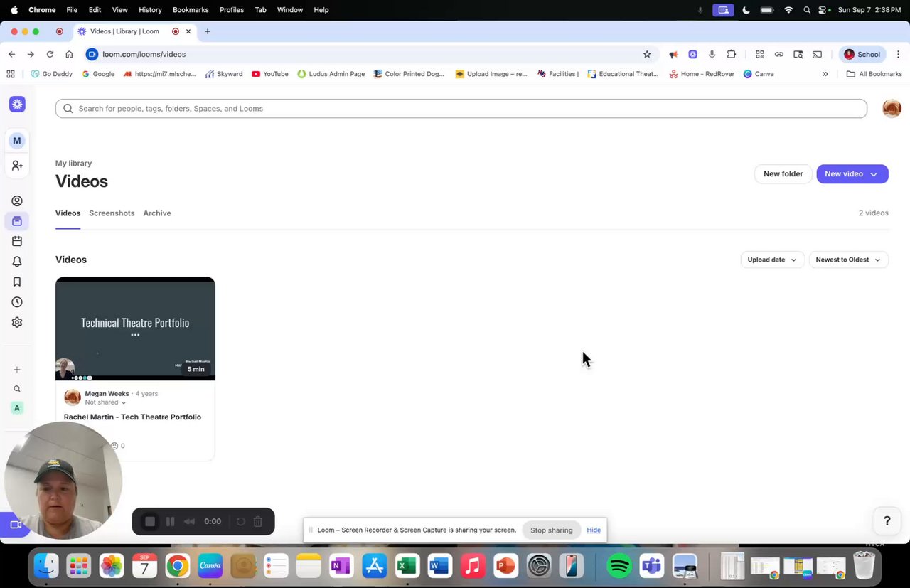Image resolution: width=910 pixels, height=588 pixels.
Task: Open the YouTube bookmark
Action: 269,74
